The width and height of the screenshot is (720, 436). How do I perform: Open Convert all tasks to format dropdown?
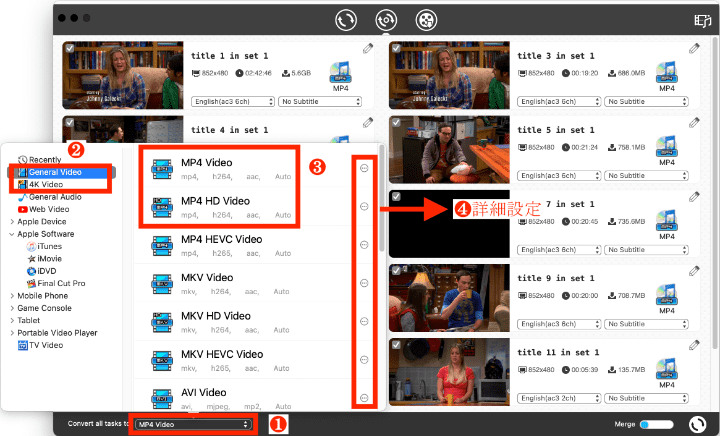[x=193, y=425]
